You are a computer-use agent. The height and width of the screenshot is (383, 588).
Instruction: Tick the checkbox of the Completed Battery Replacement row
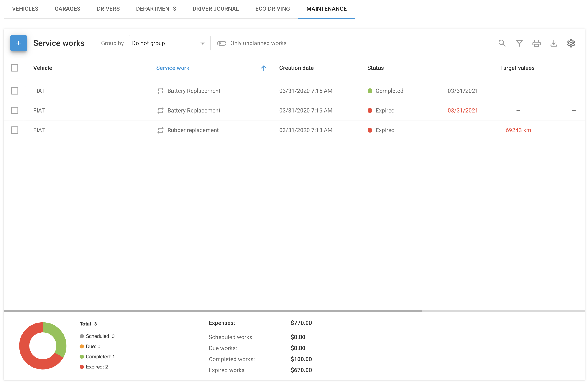coord(15,91)
